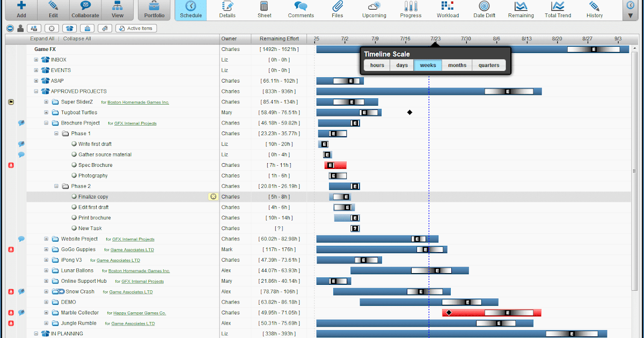Click the paperclip attachment filter icon
This screenshot has width=644, height=338.
click(x=106, y=28)
